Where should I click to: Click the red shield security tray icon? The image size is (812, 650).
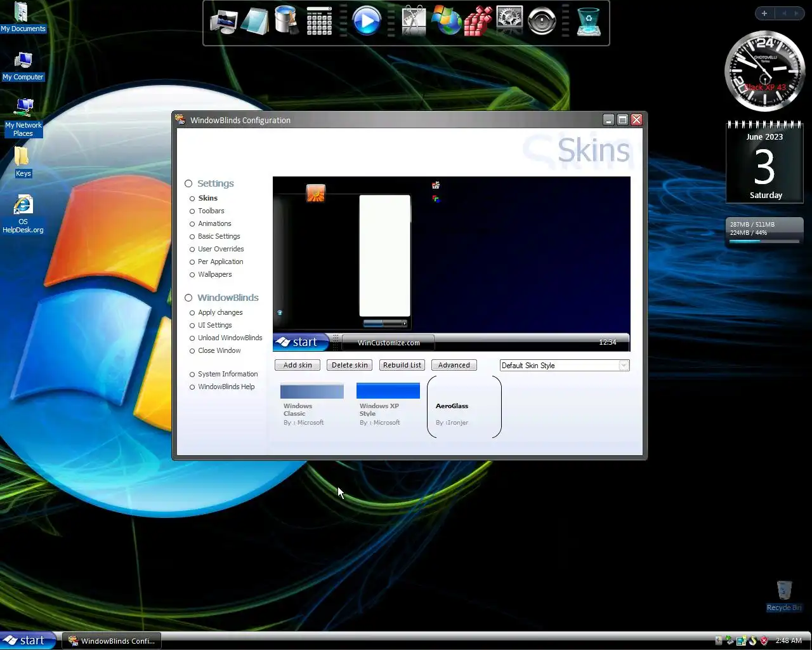[764, 640]
